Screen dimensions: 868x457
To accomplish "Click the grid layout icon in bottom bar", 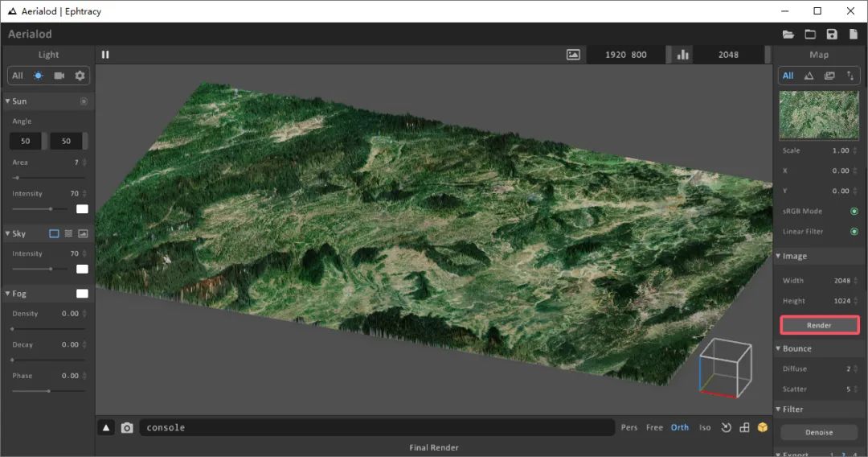I will pos(744,427).
